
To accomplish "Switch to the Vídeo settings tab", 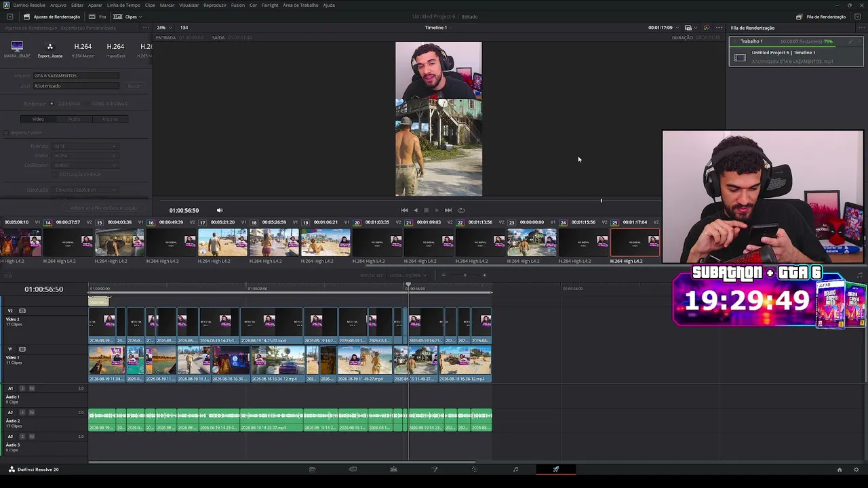I will coord(39,119).
